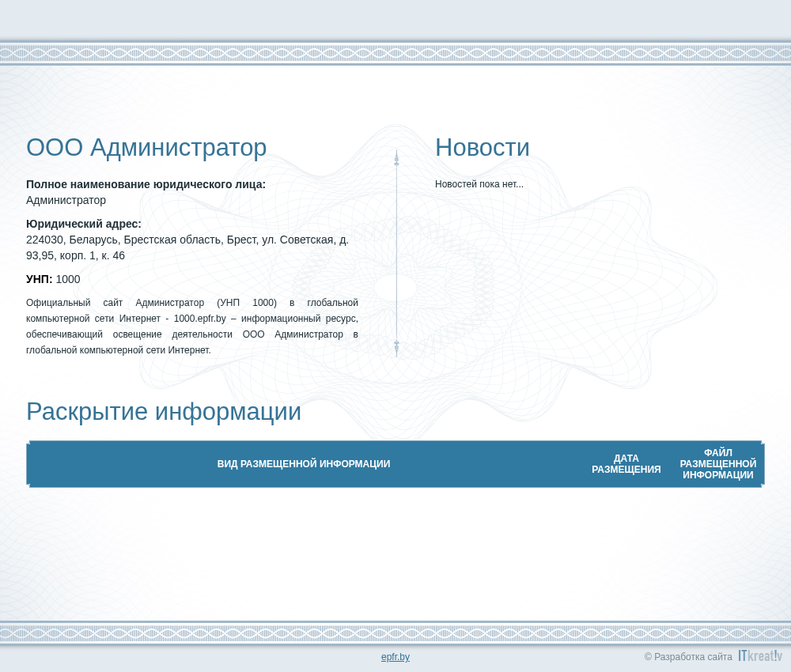Open the epfr.by footer link
This screenshot has height=672, width=791.
[395, 657]
